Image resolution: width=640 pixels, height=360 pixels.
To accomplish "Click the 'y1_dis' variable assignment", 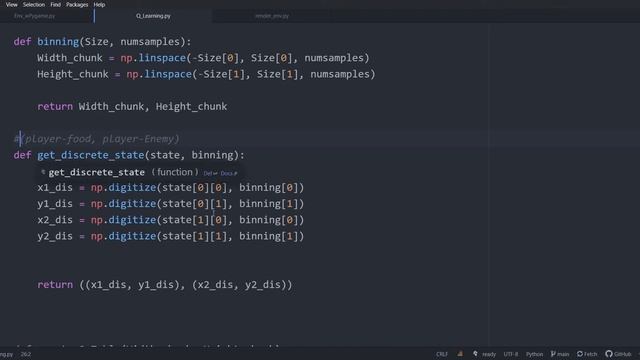I will [x=55, y=204].
